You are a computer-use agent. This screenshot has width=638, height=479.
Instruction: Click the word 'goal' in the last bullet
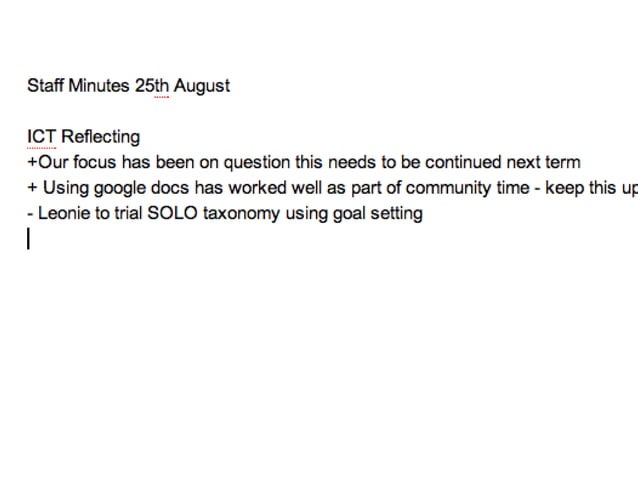[349, 214]
